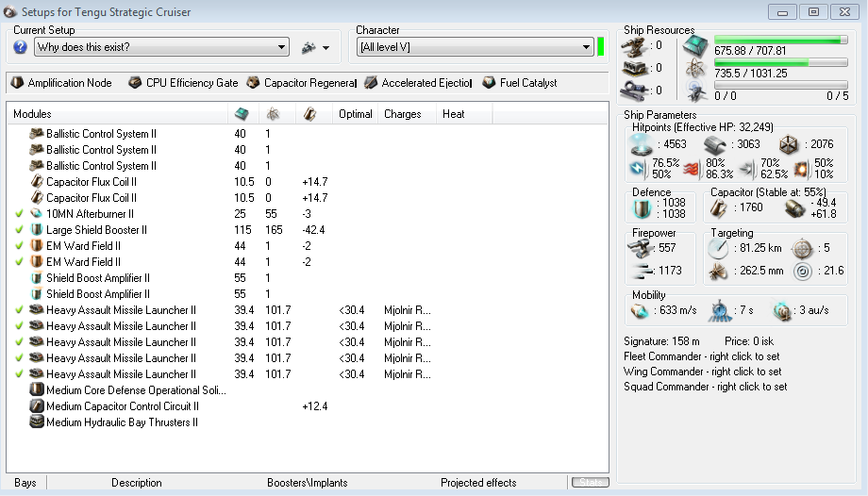Viewport: 868px width, 496px height.
Task: Select the Accelerated Ejection subsystem icon
Action: point(371,82)
